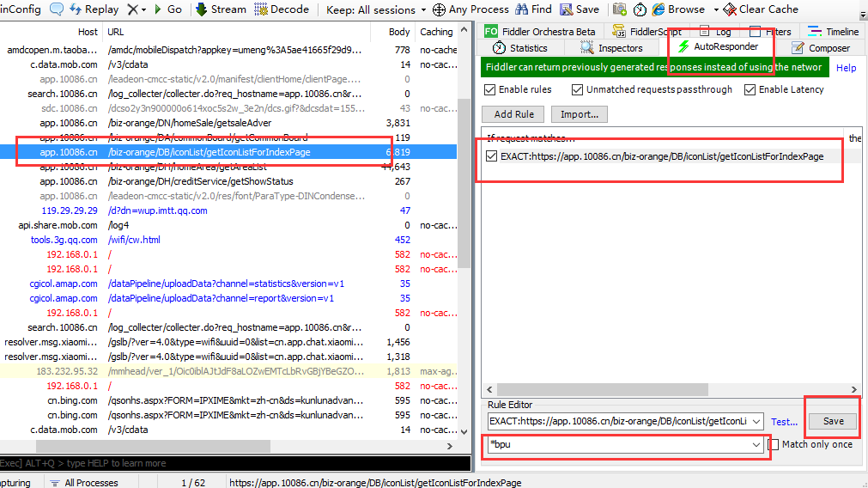The width and height of the screenshot is (868, 488).
Task: Click inside the *bpu response field
Action: pyautogui.click(x=619, y=445)
